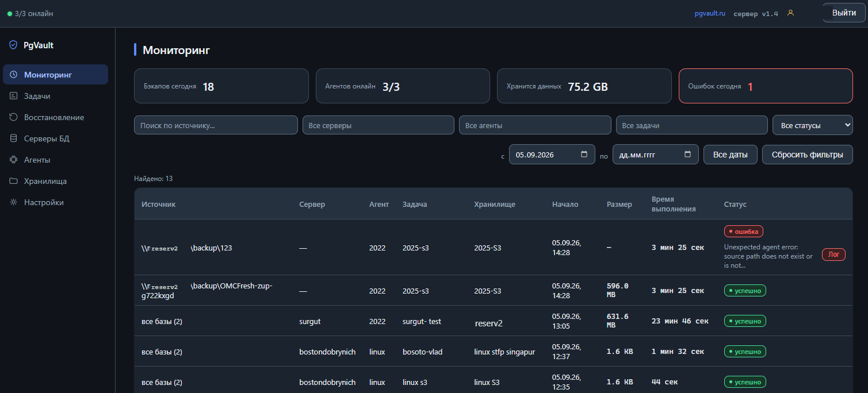
Task: Click the Задача column header
Action: [415, 204]
